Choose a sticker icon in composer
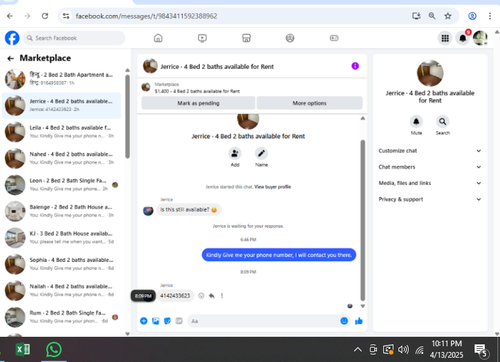The width and height of the screenshot is (500, 362). click(167, 321)
